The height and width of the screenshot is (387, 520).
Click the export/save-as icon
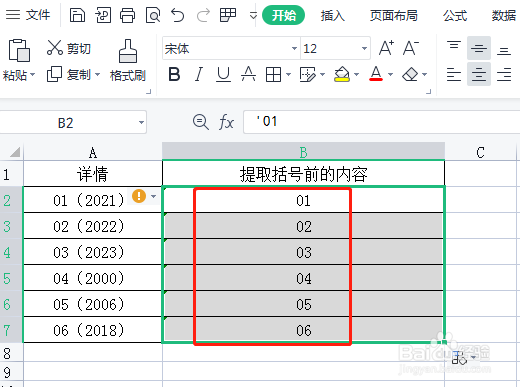(103, 15)
